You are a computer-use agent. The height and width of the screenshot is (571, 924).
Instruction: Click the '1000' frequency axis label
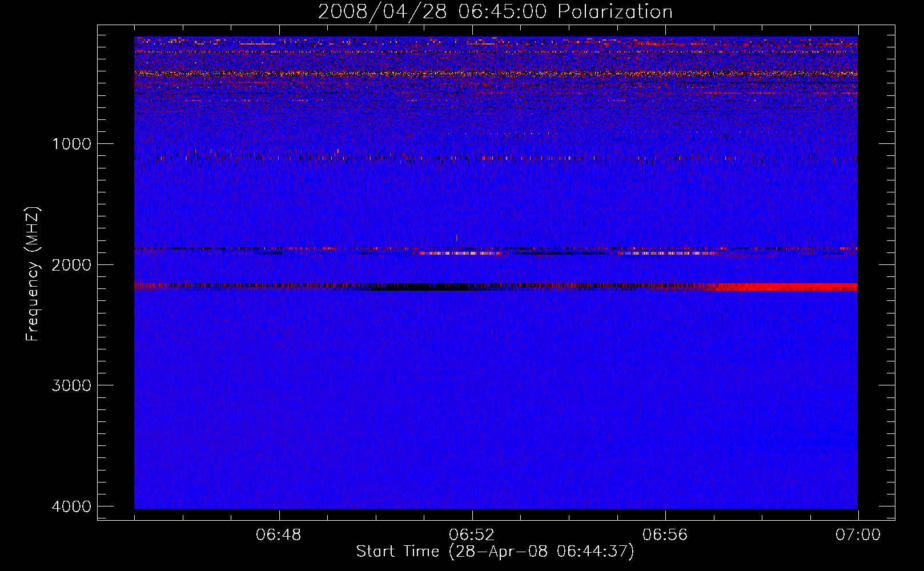[71, 144]
